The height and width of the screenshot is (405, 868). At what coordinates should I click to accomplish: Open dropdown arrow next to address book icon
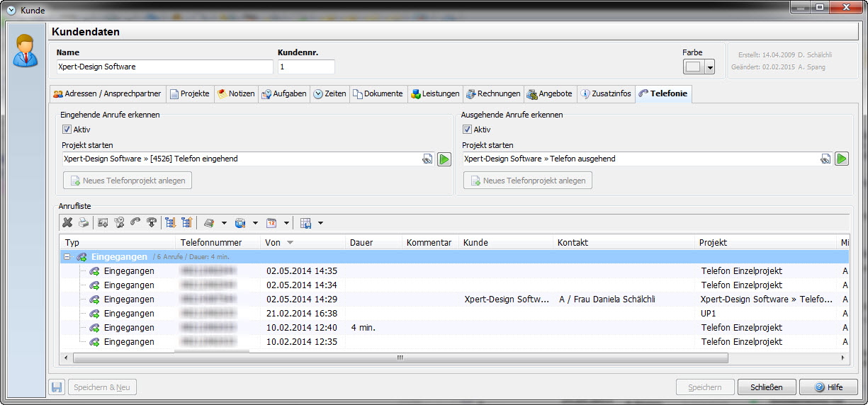click(x=224, y=223)
